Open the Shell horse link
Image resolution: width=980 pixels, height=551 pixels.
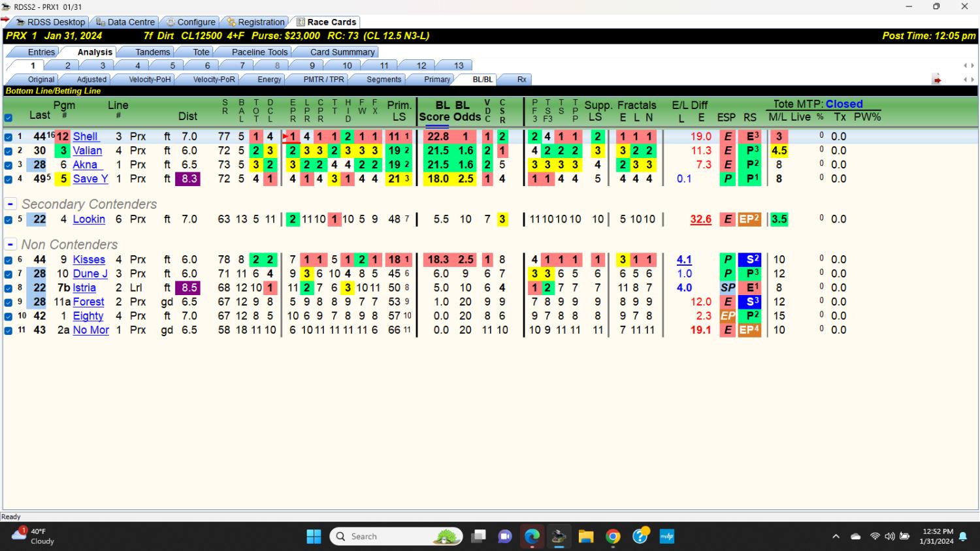coord(86,136)
